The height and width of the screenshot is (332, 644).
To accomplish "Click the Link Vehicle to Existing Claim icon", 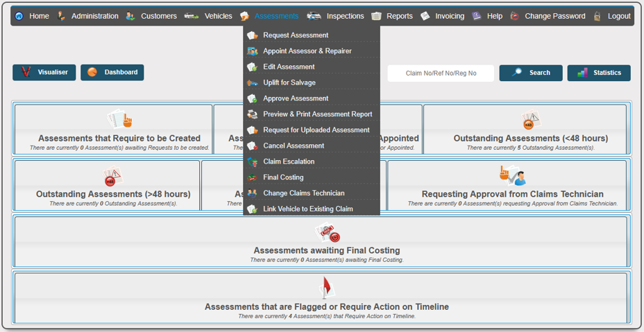I will click(x=252, y=209).
